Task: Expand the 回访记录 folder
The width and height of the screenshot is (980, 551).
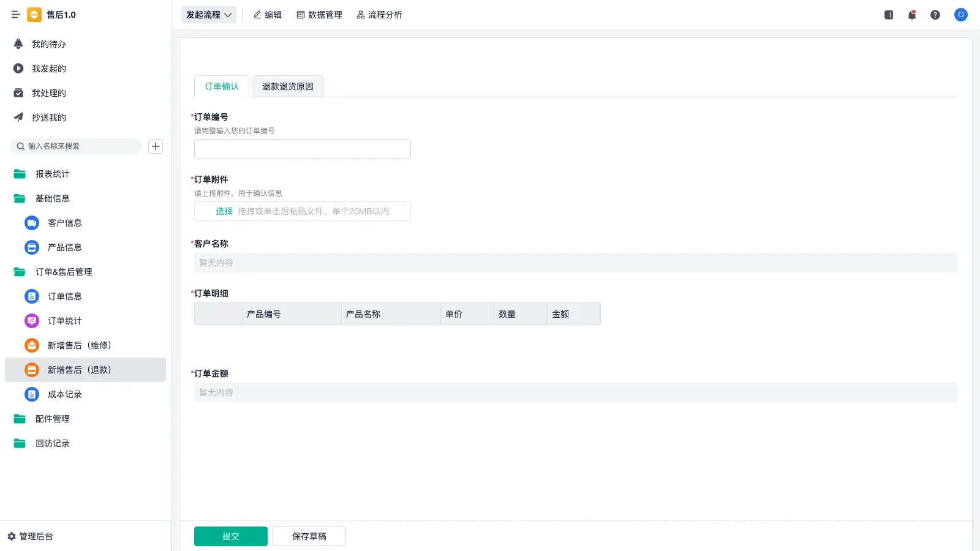Action: tap(53, 443)
